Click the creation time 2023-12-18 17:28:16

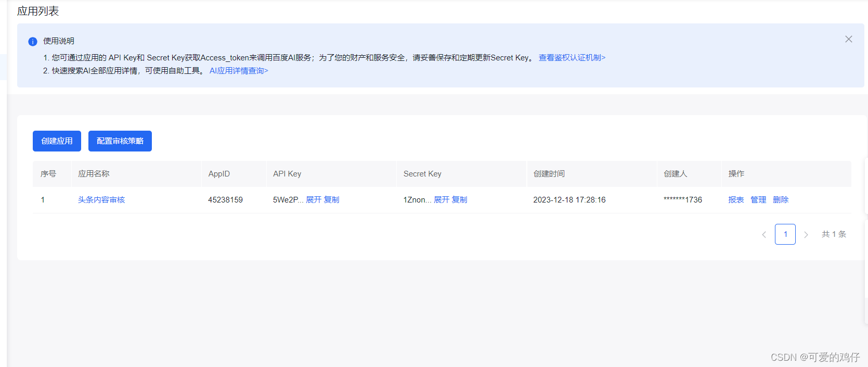569,200
